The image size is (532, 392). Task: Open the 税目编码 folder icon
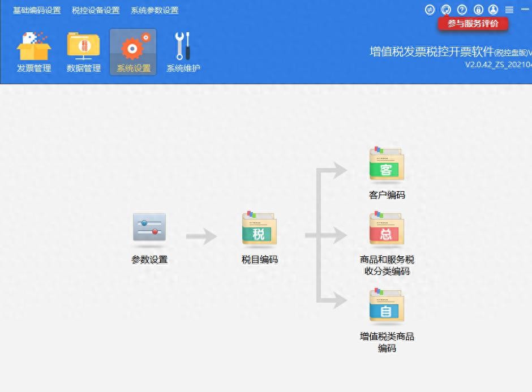coord(259,229)
